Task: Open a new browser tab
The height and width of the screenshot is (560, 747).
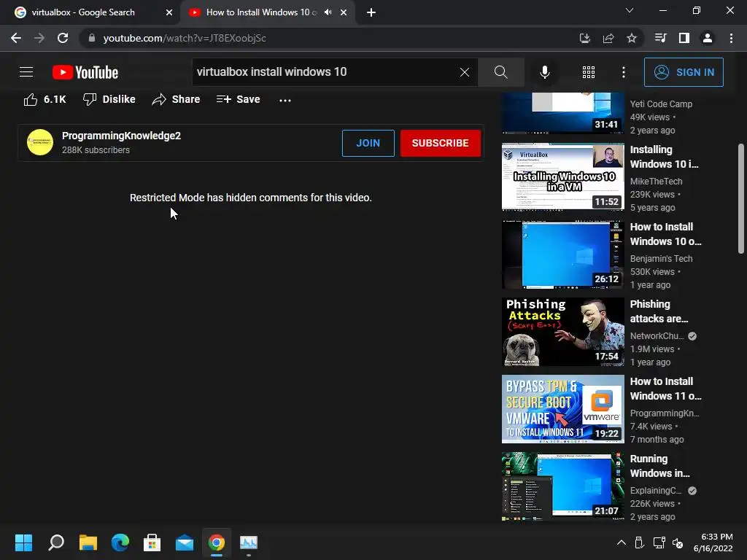Action: pos(371,12)
